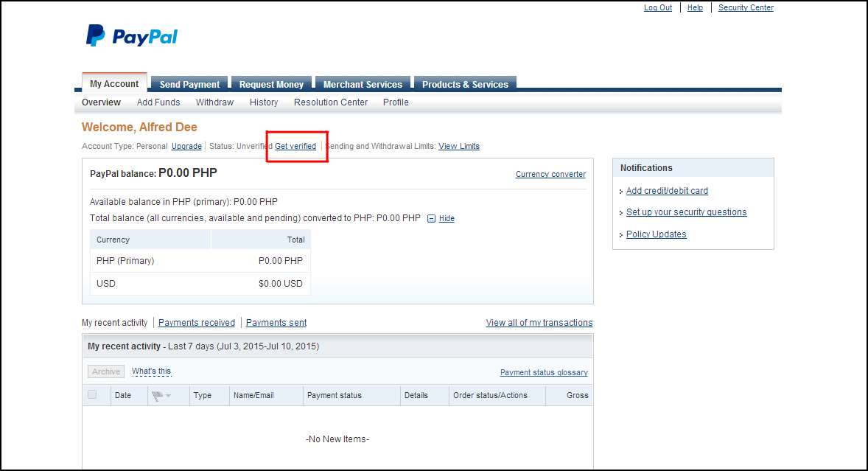Switch to Send Payment tab
Screen dimensions: 868x471
189,84
